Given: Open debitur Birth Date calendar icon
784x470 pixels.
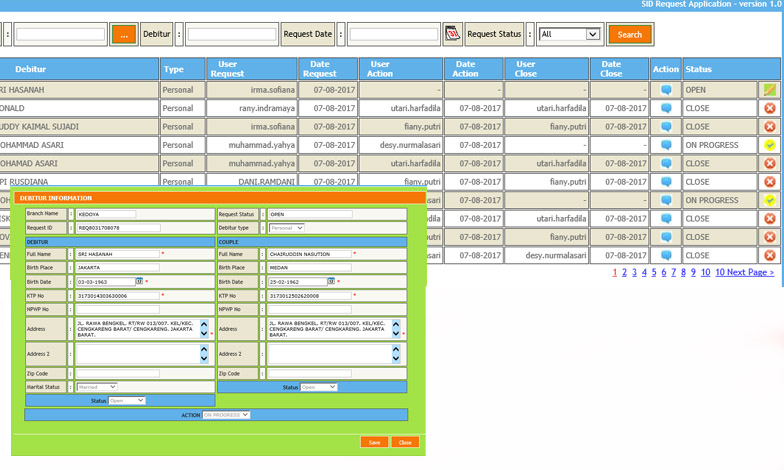Looking at the screenshot, I should pyautogui.click(x=140, y=282).
